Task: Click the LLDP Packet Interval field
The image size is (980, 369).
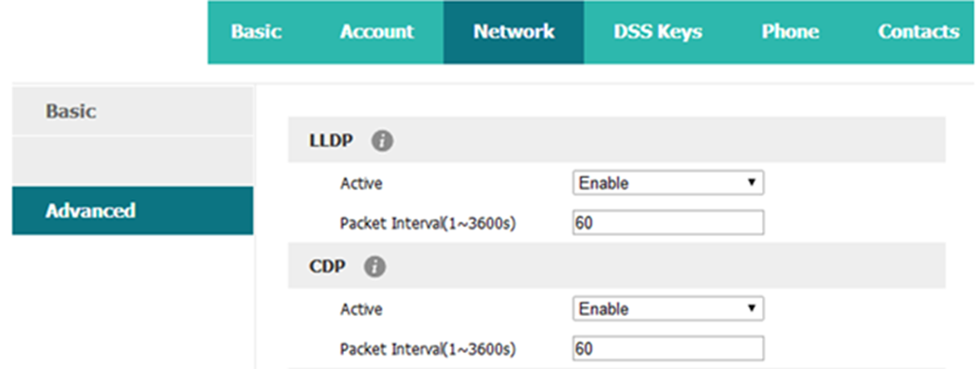Action: [x=668, y=223]
